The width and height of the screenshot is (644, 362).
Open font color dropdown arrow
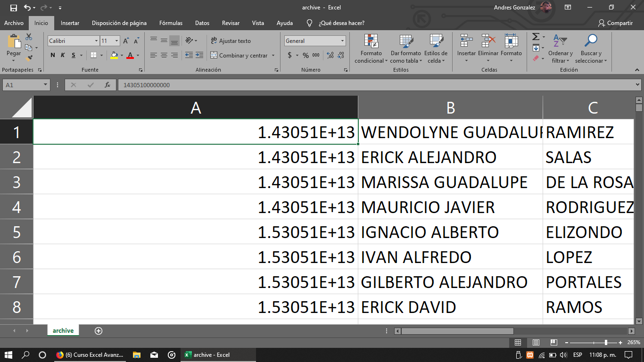[x=138, y=55]
